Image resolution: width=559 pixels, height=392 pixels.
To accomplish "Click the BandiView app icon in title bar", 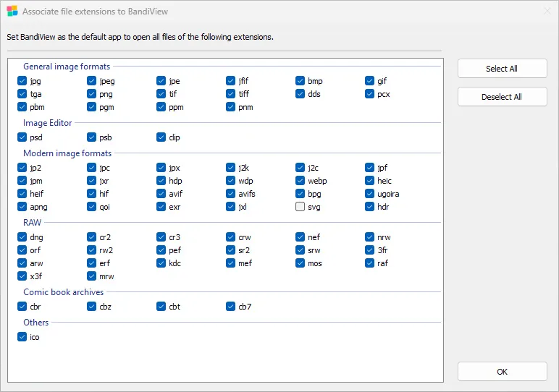I will pos(12,11).
